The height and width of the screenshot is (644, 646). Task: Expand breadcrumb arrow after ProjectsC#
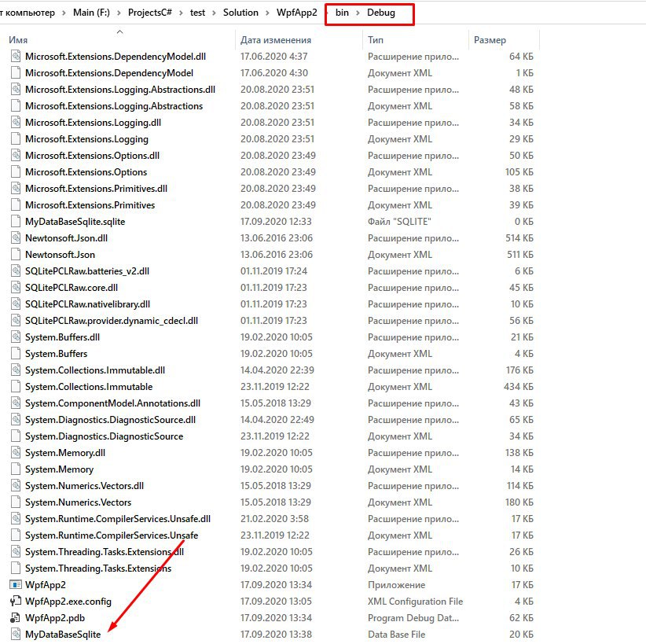pyautogui.click(x=181, y=13)
